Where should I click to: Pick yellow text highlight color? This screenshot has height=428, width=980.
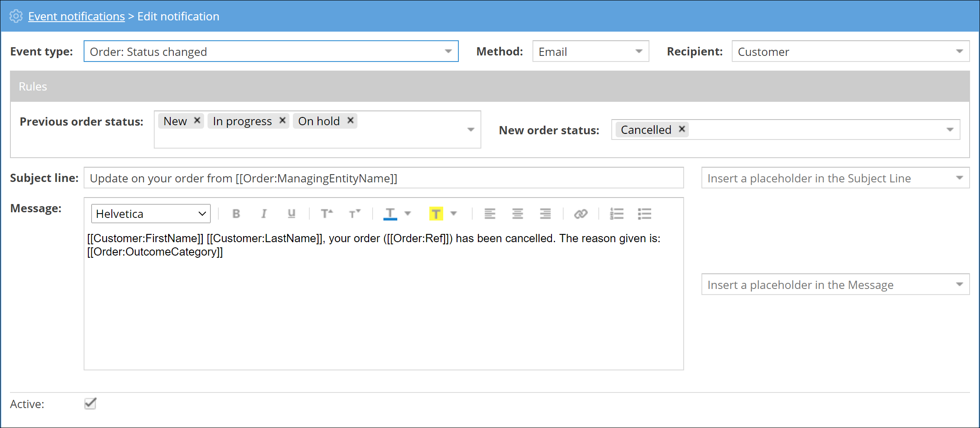[x=436, y=214]
